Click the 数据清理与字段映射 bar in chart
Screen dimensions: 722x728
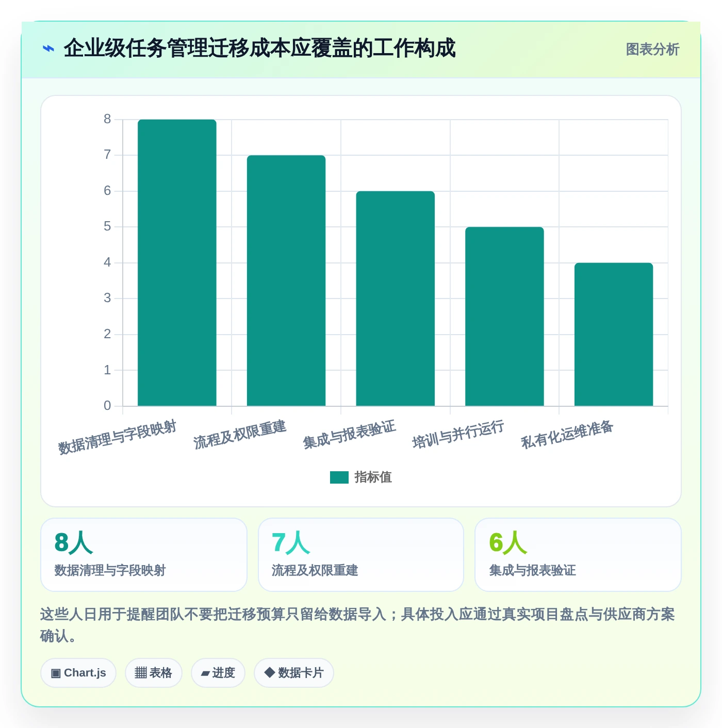coord(177,263)
